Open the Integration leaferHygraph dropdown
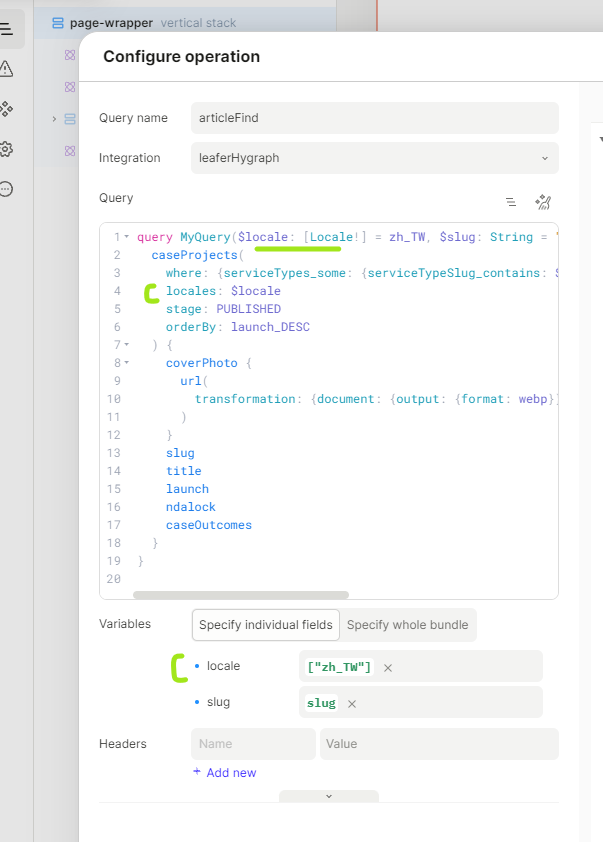Image resolution: width=603 pixels, height=842 pixels. pyautogui.click(x=374, y=158)
